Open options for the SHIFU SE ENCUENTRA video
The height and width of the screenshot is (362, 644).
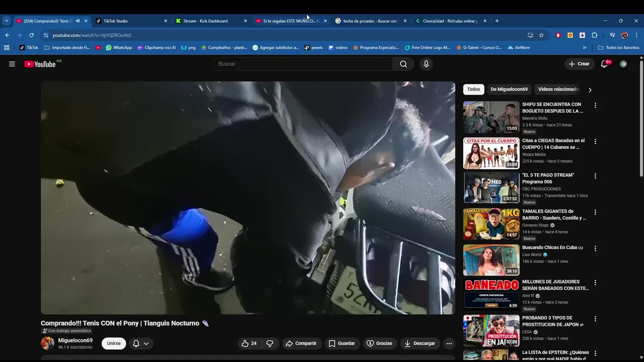click(x=595, y=106)
